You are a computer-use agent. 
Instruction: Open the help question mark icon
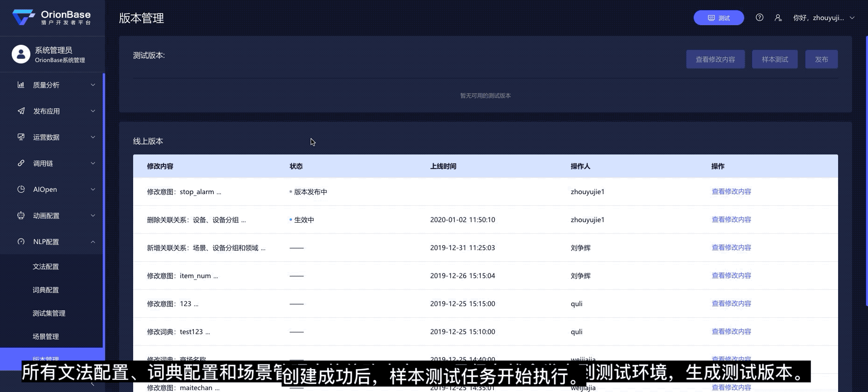pyautogui.click(x=760, y=18)
